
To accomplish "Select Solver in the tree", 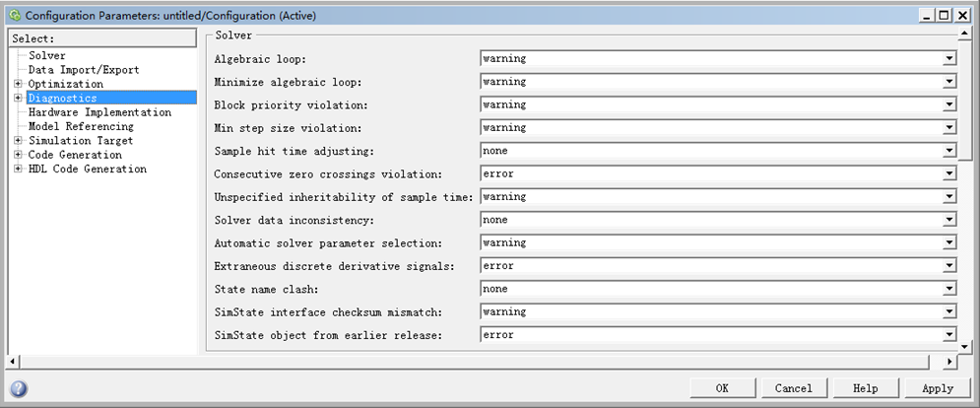I will coord(47,56).
